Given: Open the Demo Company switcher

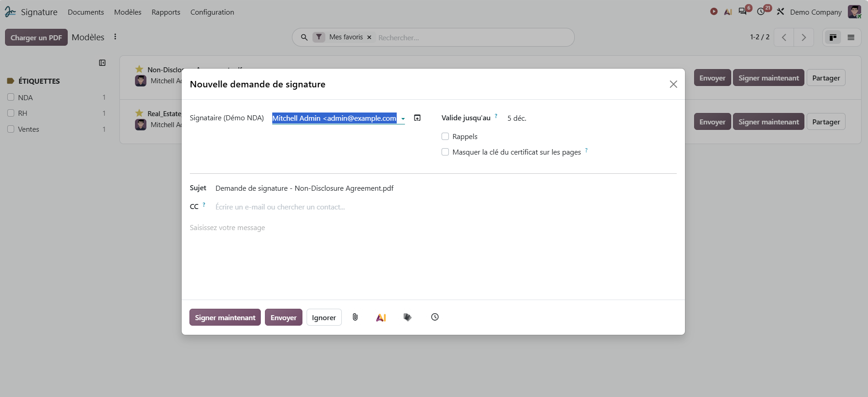Looking at the screenshot, I should click(x=816, y=12).
